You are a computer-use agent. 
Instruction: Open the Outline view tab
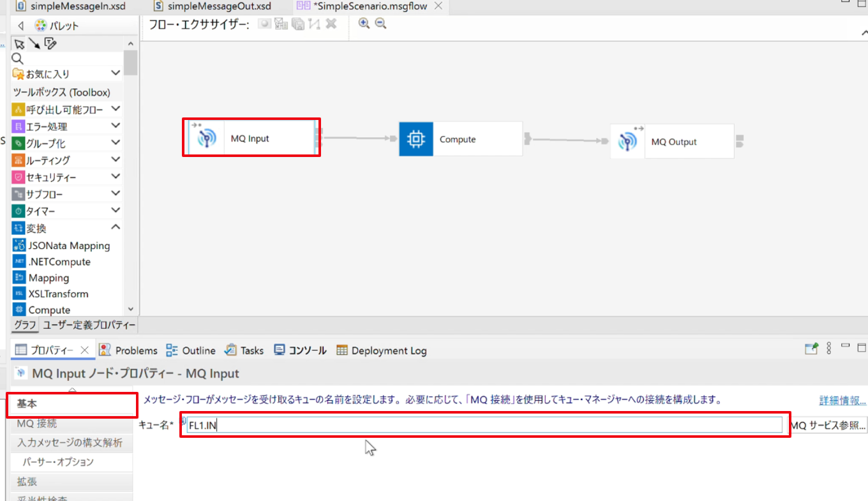pos(191,350)
